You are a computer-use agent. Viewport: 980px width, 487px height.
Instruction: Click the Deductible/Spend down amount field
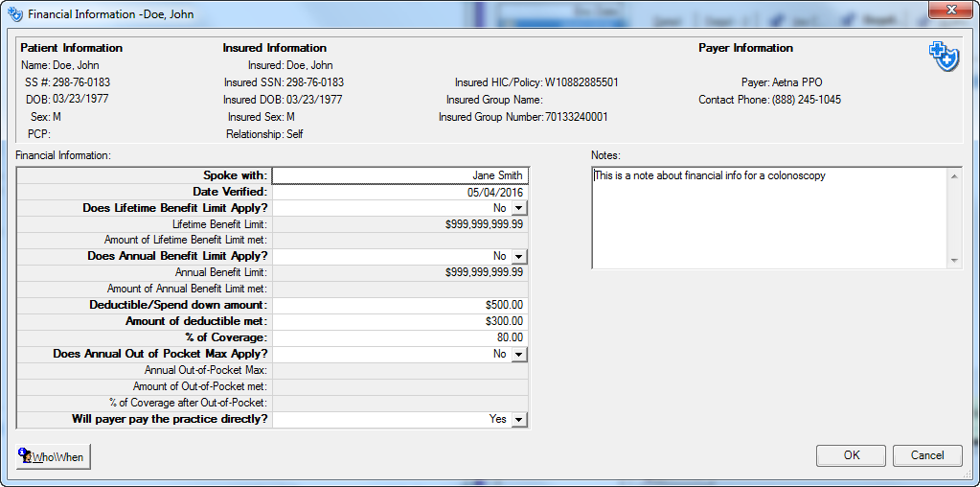(x=400, y=305)
